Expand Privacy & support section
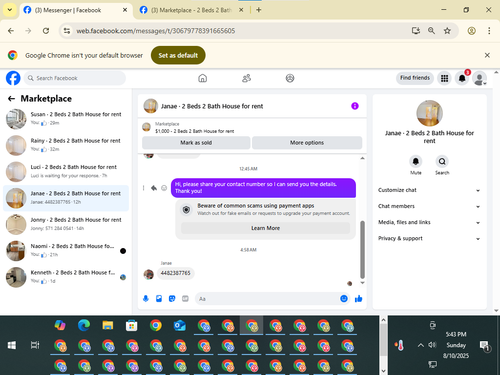This screenshot has width=500, height=375. pyautogui.click(x=429, y=238)
